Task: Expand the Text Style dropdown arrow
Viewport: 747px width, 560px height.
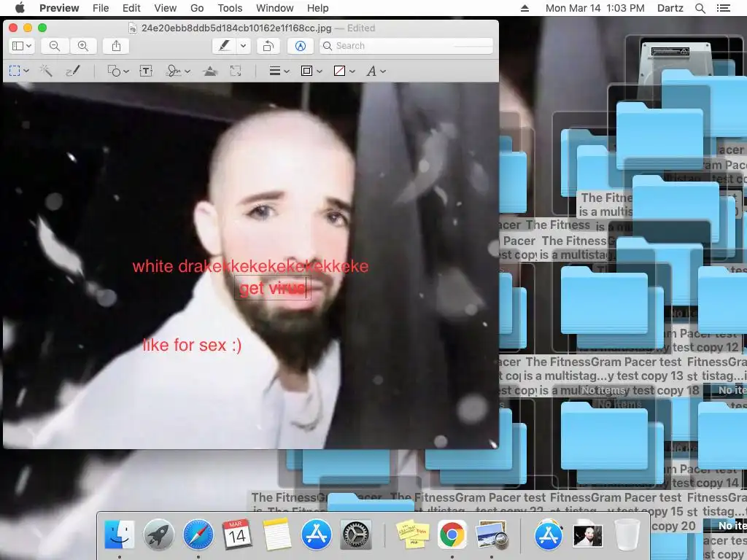Action: [x=383, y=71]
